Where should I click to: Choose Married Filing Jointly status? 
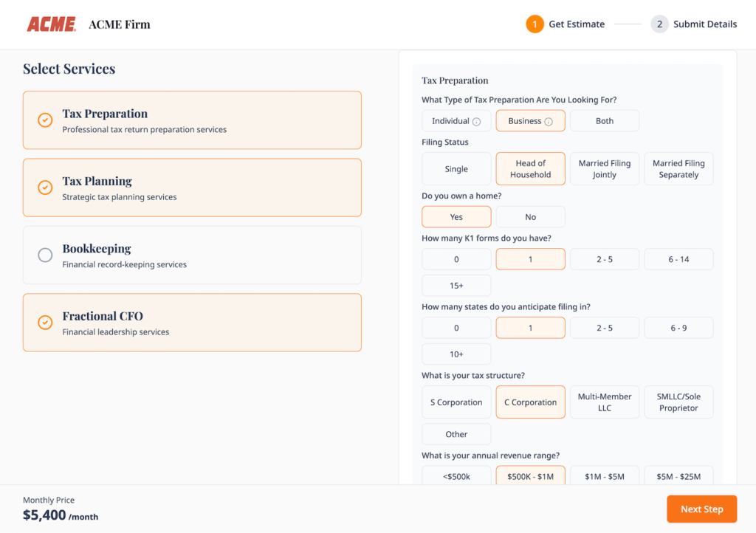point(605,168)
